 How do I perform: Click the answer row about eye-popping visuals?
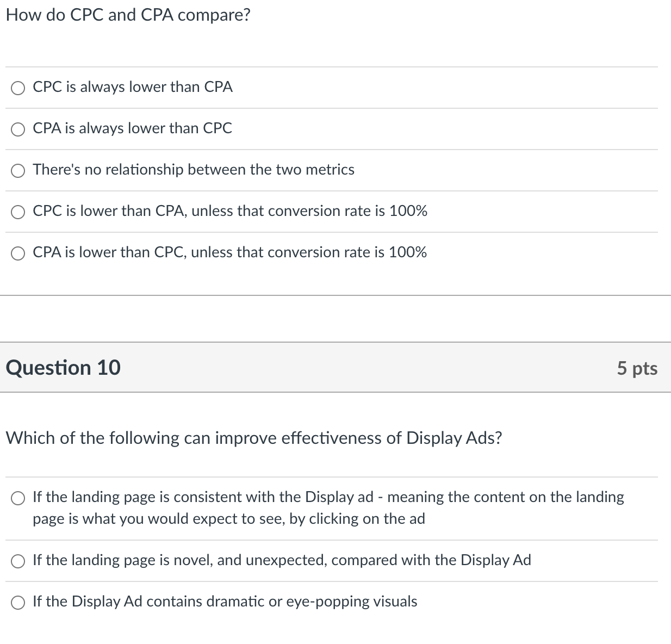tap(225, 602)
